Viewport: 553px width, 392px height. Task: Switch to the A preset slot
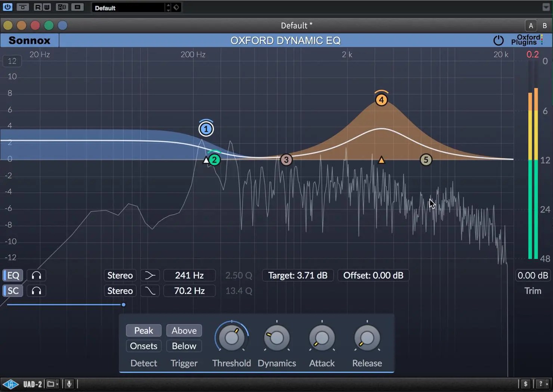[x=531, y=25]
